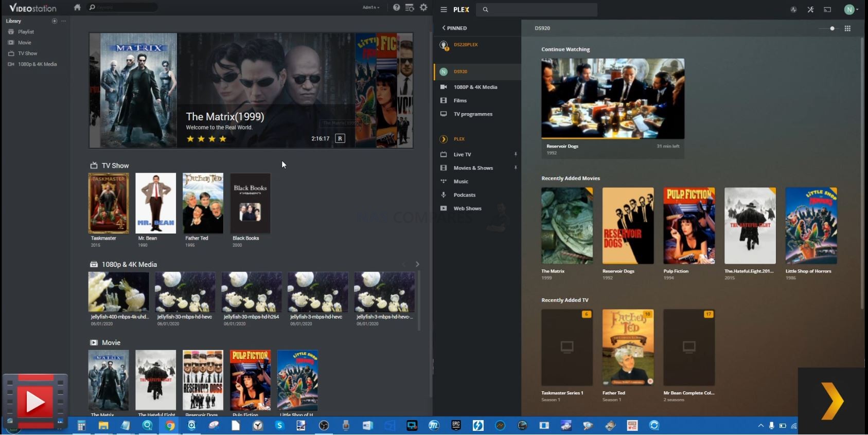Click the Plex logo

[461, 9]
